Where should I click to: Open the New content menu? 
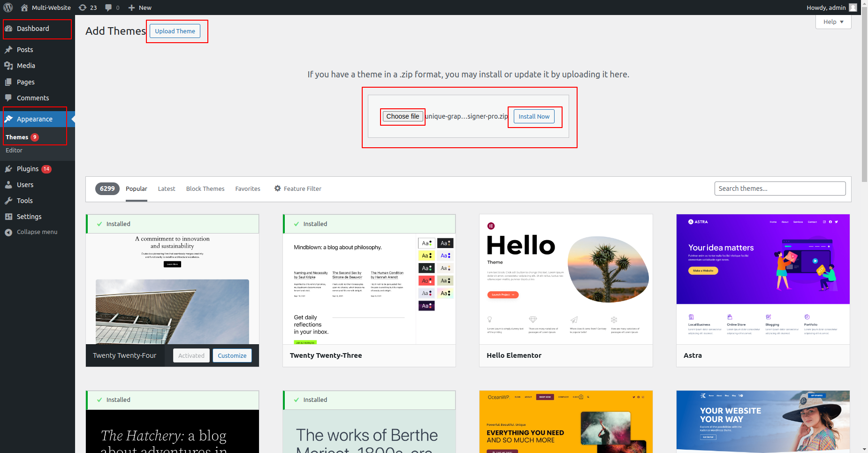[x=140, y=8]
